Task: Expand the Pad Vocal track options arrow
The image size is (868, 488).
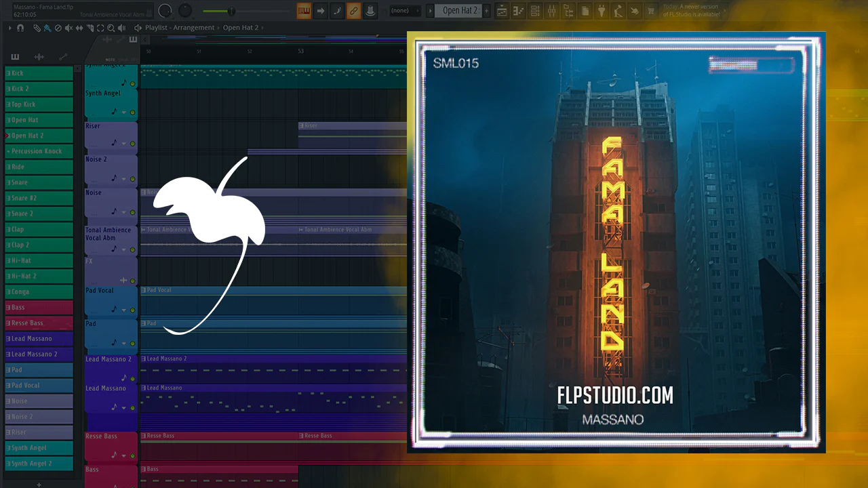Action: pos(123,310)
